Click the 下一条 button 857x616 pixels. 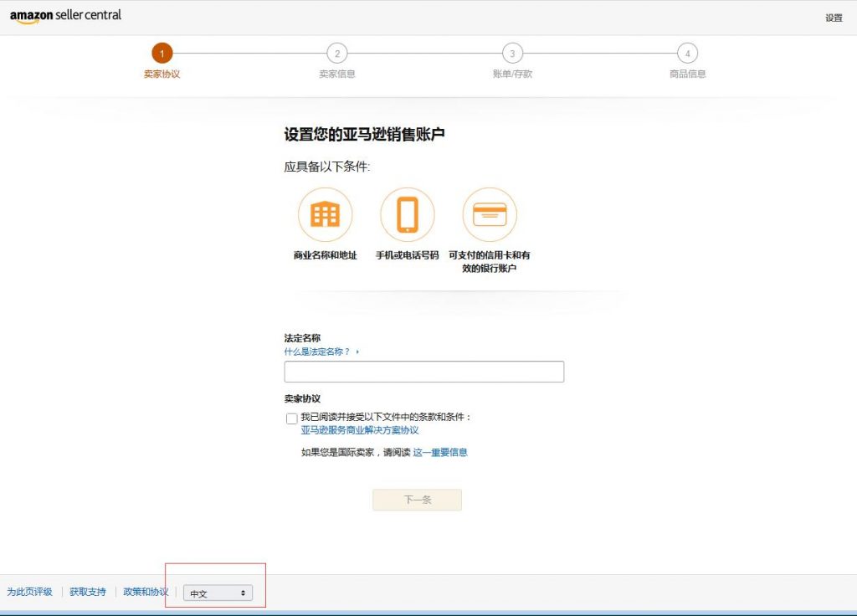(417, 500)
